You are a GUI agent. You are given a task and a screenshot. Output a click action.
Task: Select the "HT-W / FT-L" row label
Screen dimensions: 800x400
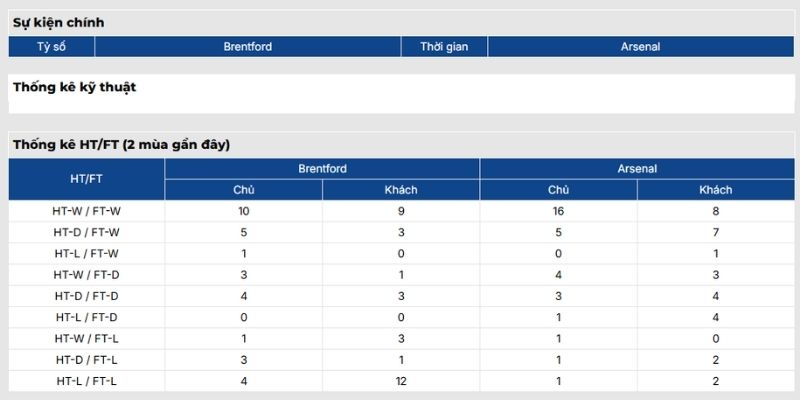[86, 338]
